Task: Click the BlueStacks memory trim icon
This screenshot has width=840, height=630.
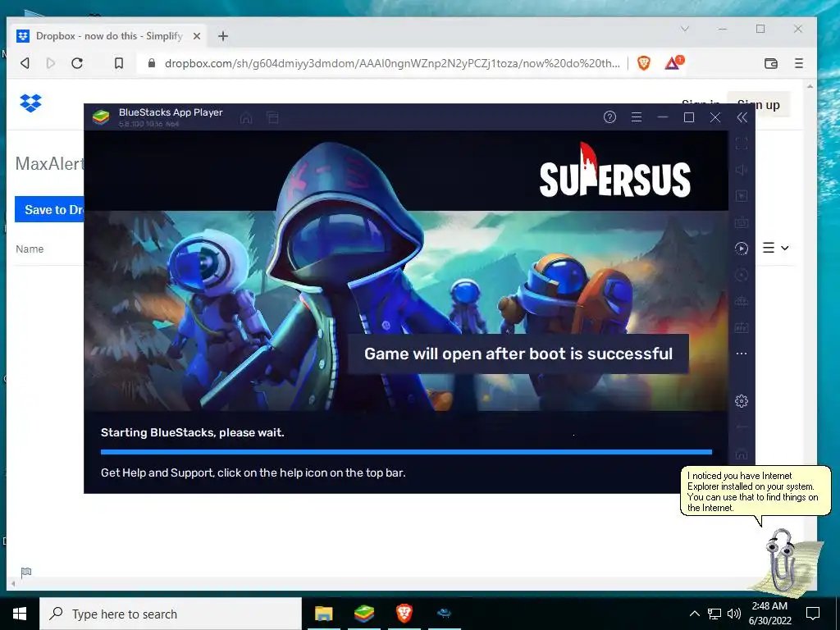Action: click(742, 301)
